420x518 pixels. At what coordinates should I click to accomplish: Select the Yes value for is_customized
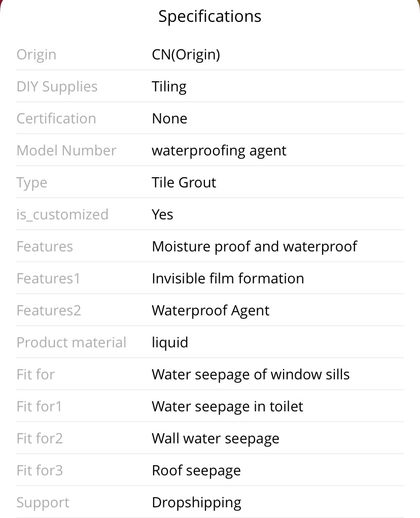click(x=162, y=214)
